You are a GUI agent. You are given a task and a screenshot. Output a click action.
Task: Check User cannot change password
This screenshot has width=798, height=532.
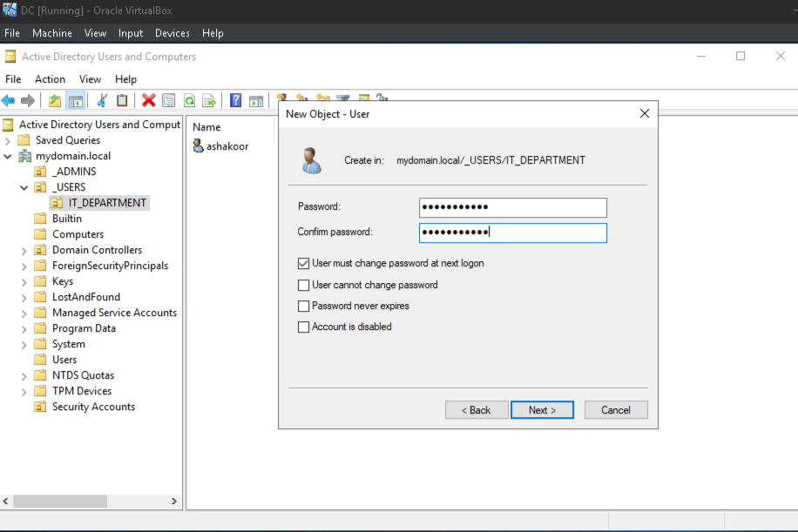pyautogui.click(x=304, y=285)
